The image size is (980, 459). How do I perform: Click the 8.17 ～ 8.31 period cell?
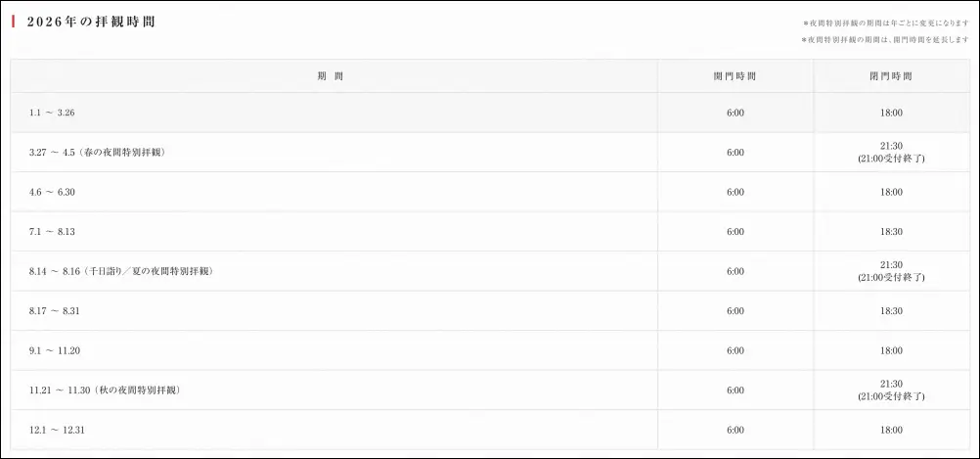[x=54, y=310]
